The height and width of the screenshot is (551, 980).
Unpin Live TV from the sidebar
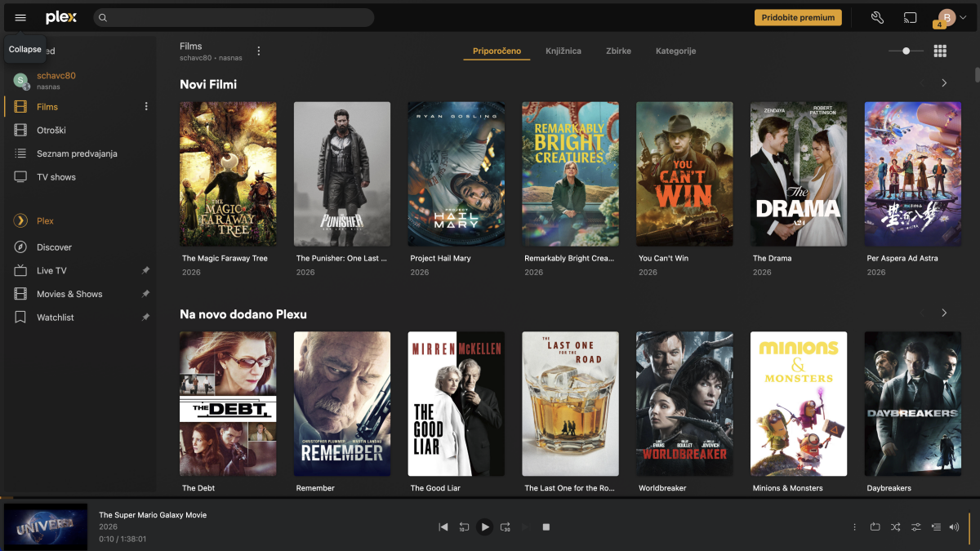145,270
